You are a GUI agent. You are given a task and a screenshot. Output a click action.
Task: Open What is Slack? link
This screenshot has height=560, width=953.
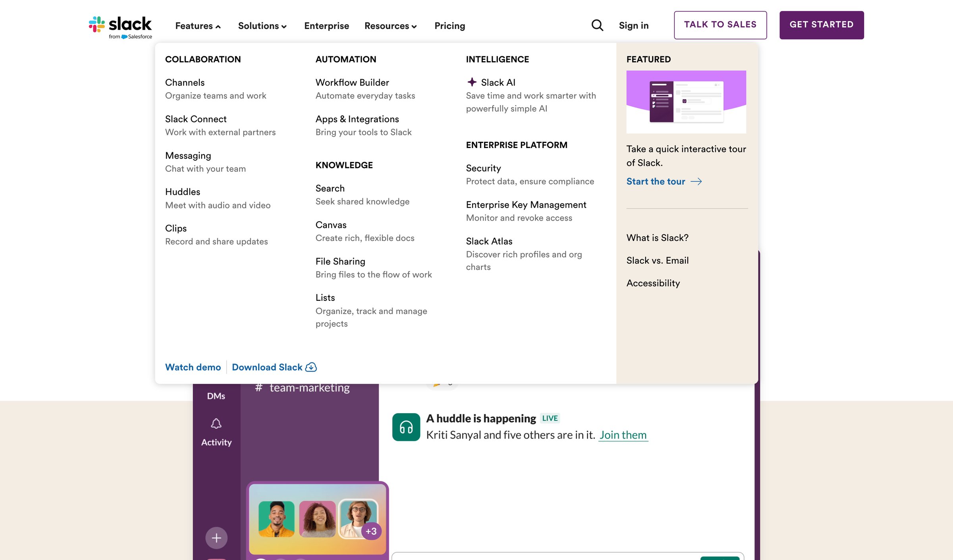coord(658,238)
